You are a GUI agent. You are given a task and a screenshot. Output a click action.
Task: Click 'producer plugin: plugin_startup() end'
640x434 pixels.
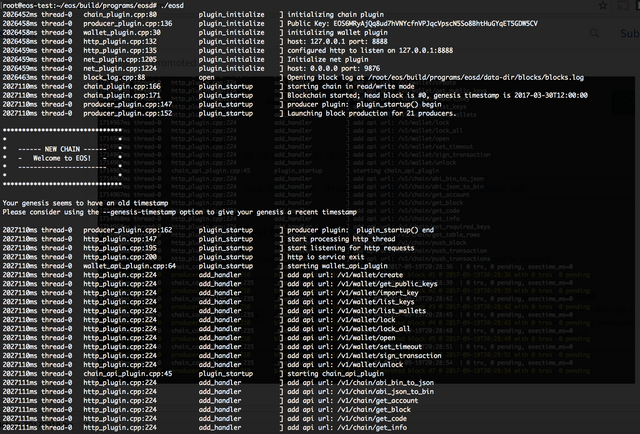tap(361, 230)
